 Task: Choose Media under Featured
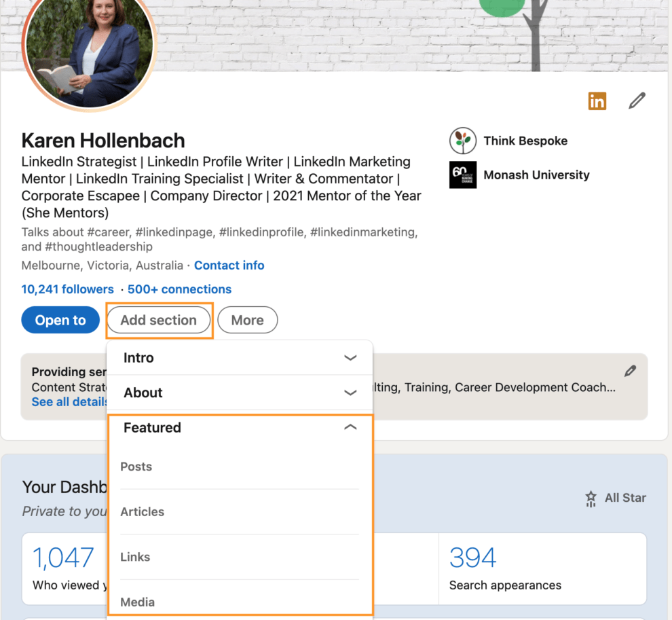click(137, 602)
